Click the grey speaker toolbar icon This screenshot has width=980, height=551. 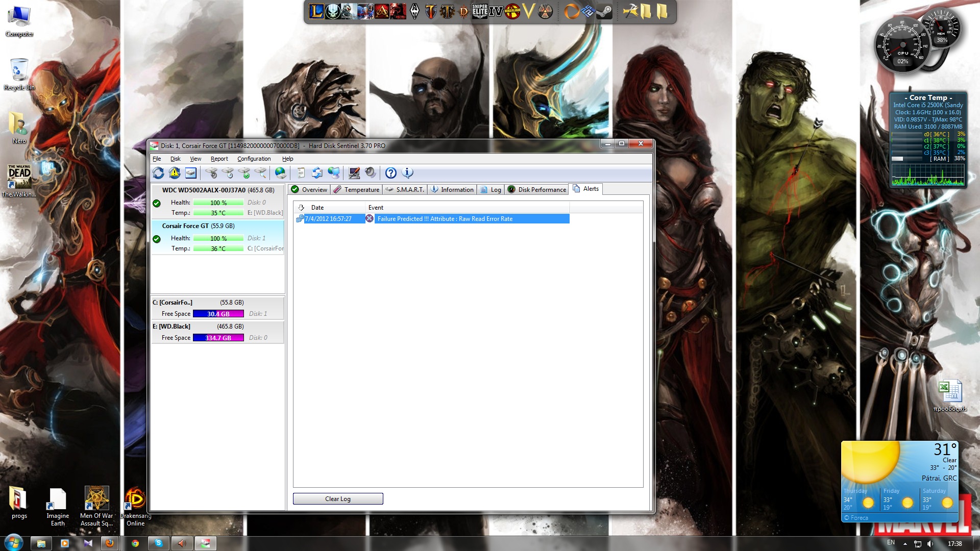coord(370,173)
